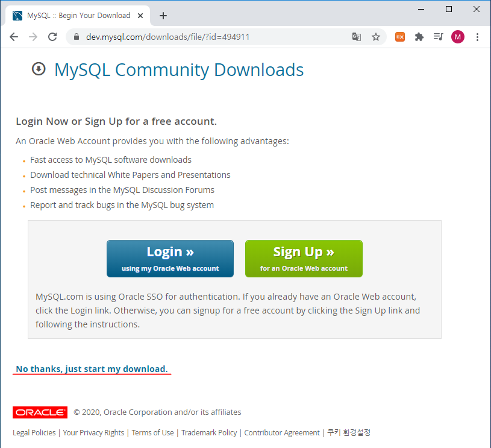Click the download circle icon beside heading
491x448 pixels.
[39, 69]
